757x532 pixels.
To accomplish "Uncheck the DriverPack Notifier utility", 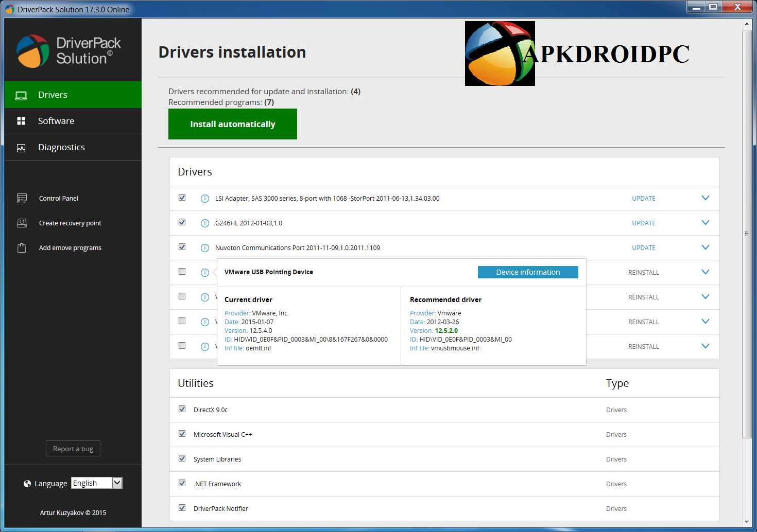I will (x=182, y=508).
